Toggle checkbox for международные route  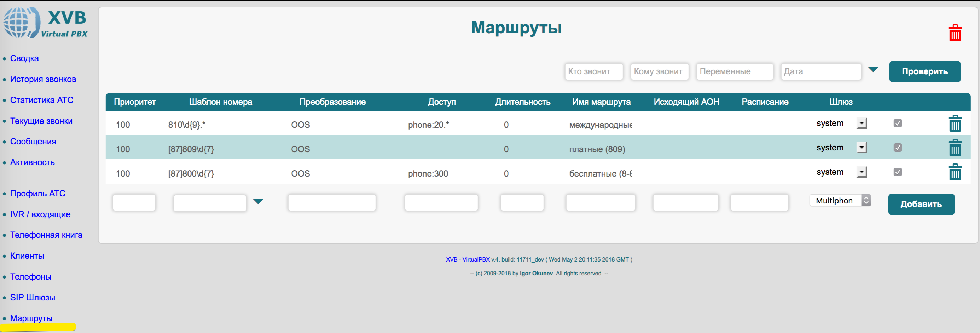pyautogui.click(x=898, y=123)
